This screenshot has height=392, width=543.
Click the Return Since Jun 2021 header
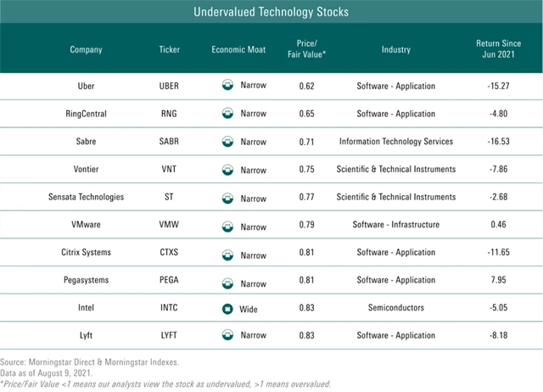499,49
